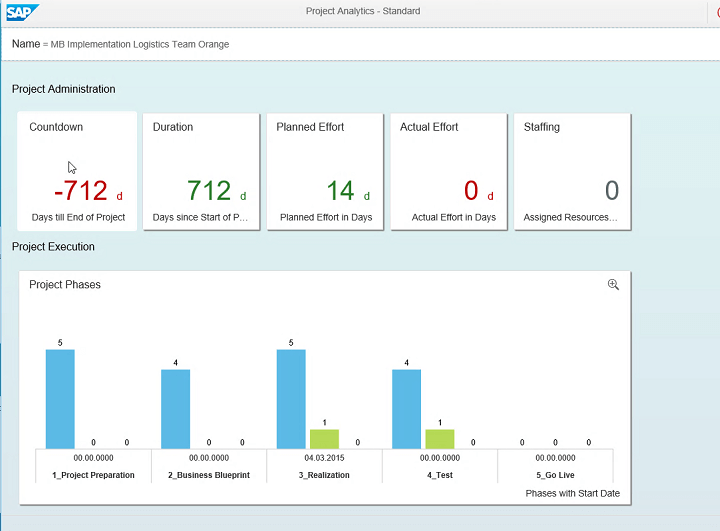The width and height of the screenshot is (720, 531).
Task: Click the SAP logo
Action: pos(21,12)
